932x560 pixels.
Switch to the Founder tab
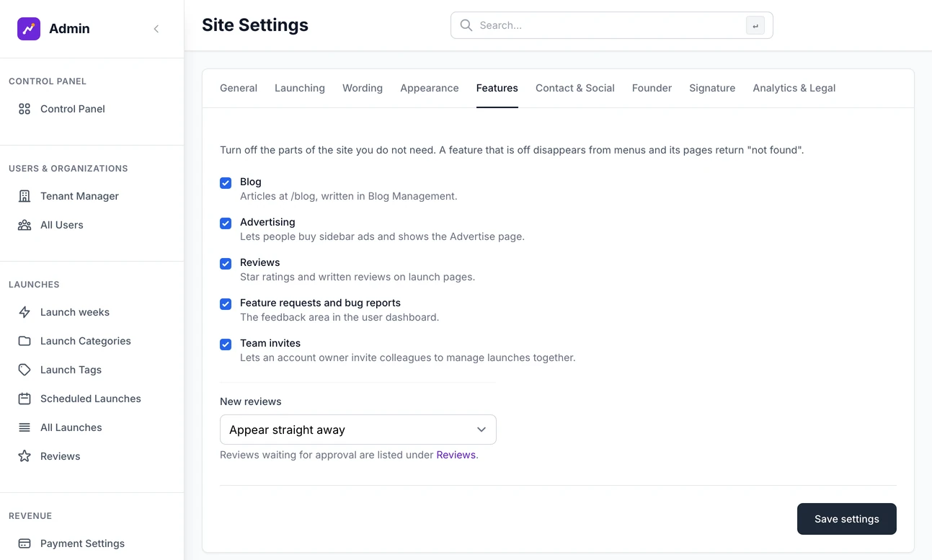click(x=652, y=88)
